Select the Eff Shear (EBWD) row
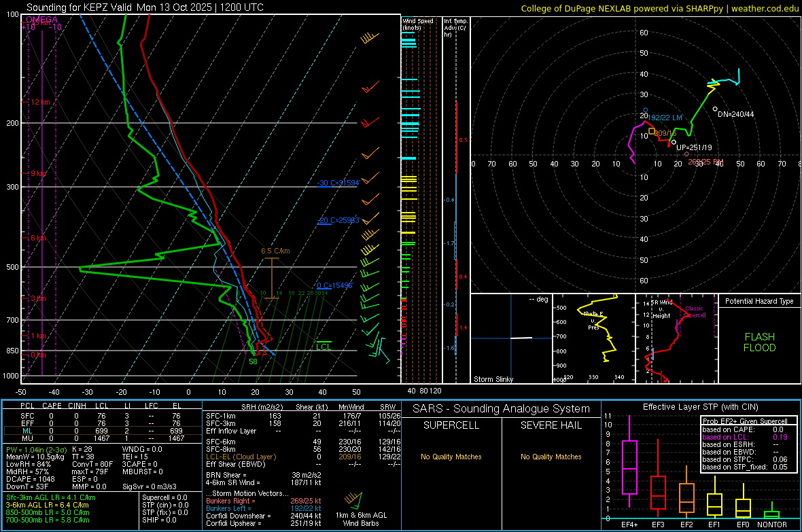This screenshot has width=802, height=532. (x=303, y=464)
